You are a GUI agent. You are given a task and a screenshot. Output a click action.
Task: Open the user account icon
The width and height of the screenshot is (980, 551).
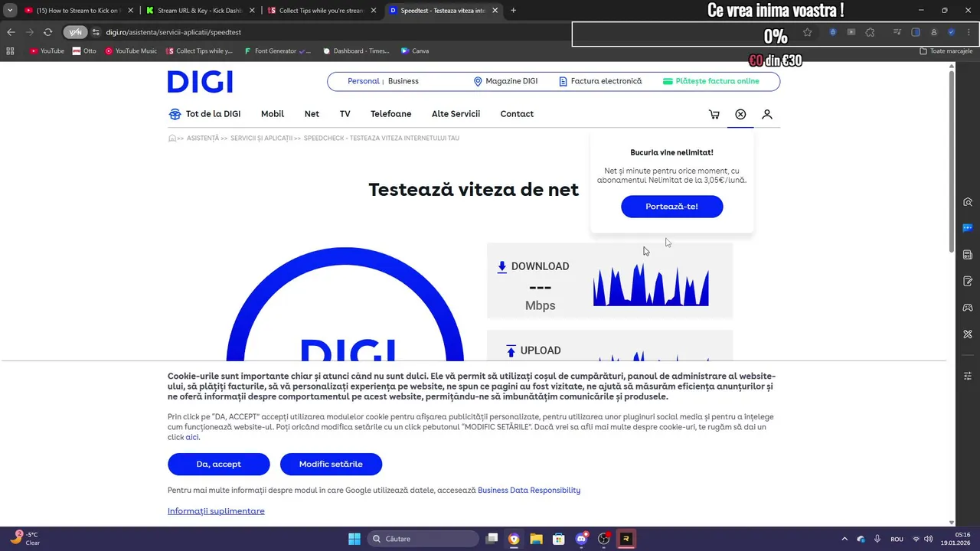point(766,114)
